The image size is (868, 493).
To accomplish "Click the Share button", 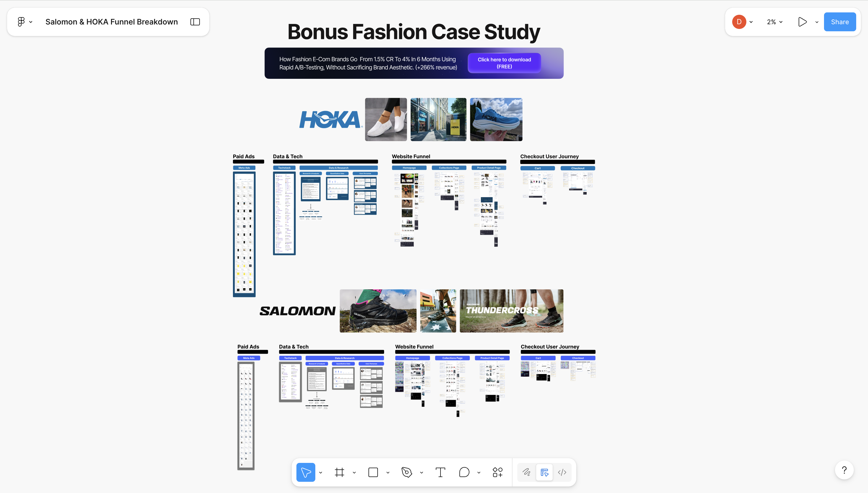I will click(x=840, y=22).
